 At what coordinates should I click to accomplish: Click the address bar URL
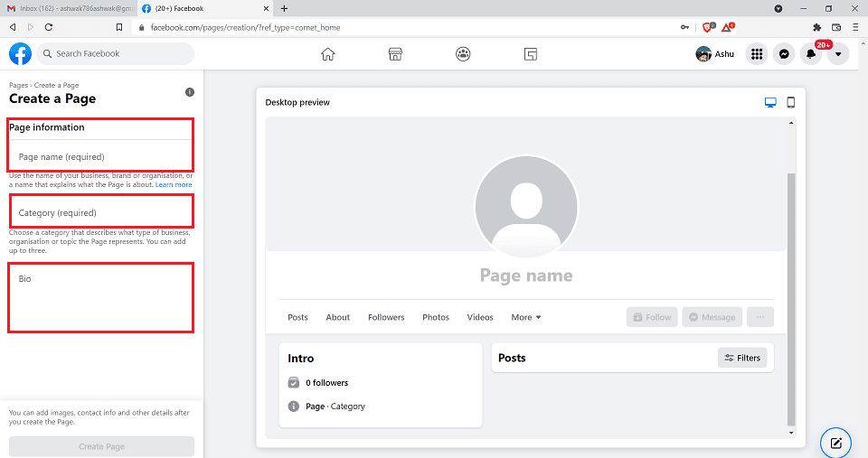[x=245, y=27]
